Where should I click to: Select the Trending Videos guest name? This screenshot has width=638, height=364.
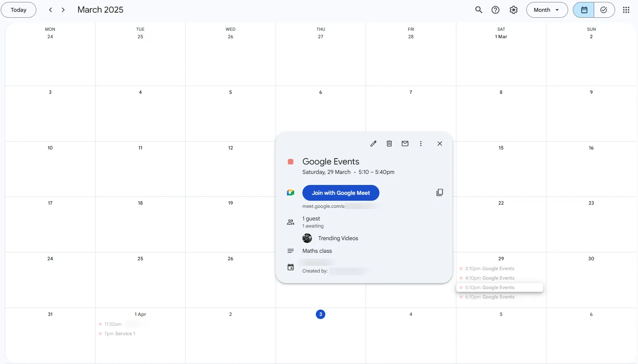(338, 238)
